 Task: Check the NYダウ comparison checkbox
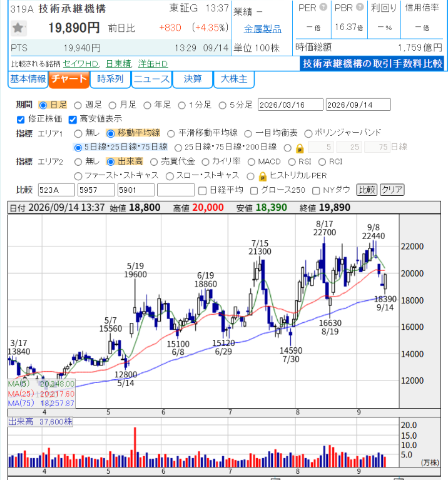point(316,191)
